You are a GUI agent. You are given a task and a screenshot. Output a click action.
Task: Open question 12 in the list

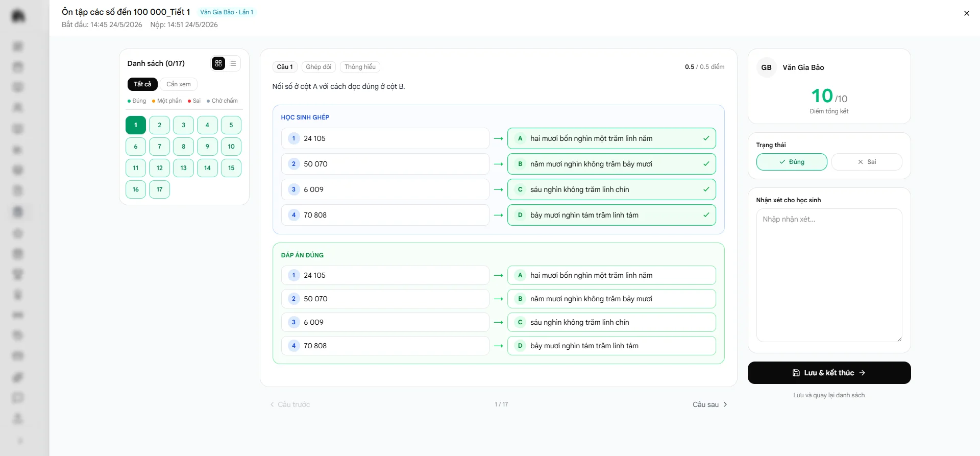tap(160, 168)
